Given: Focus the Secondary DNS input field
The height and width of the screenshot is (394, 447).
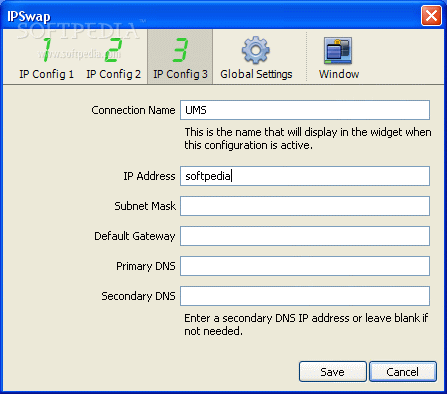Looking at the screenshot, I should coord(305,296).
